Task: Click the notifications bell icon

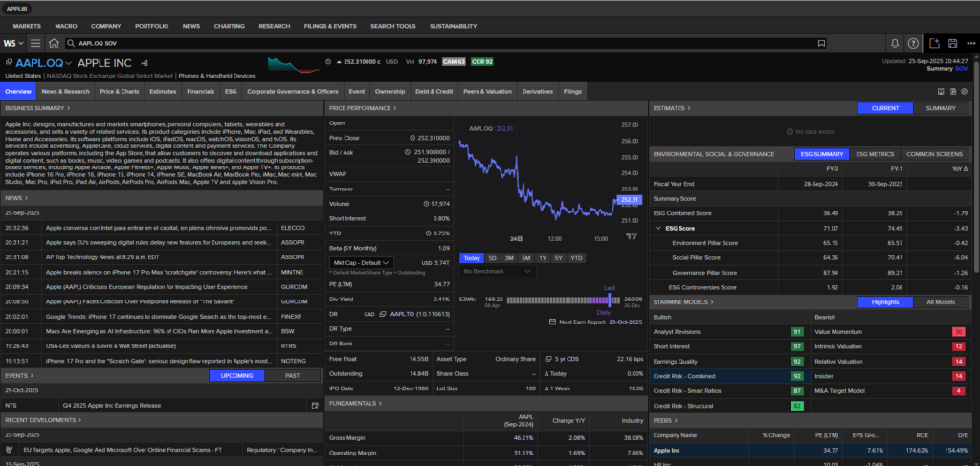Action: coord(894,43)
